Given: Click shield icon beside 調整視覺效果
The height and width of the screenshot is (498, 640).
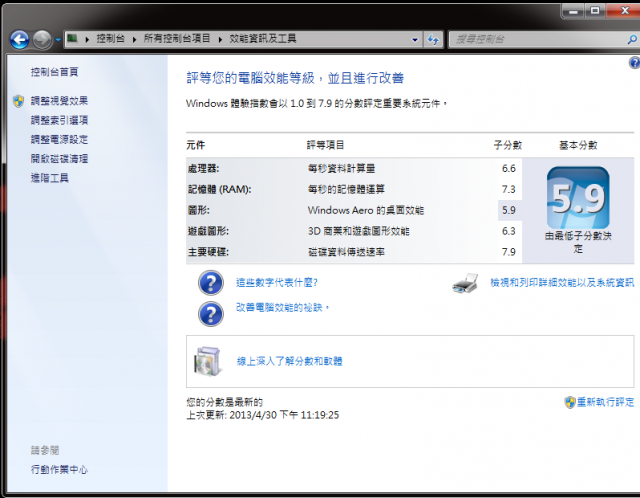Looking at the screenshot, I should [x=18, y=101].
